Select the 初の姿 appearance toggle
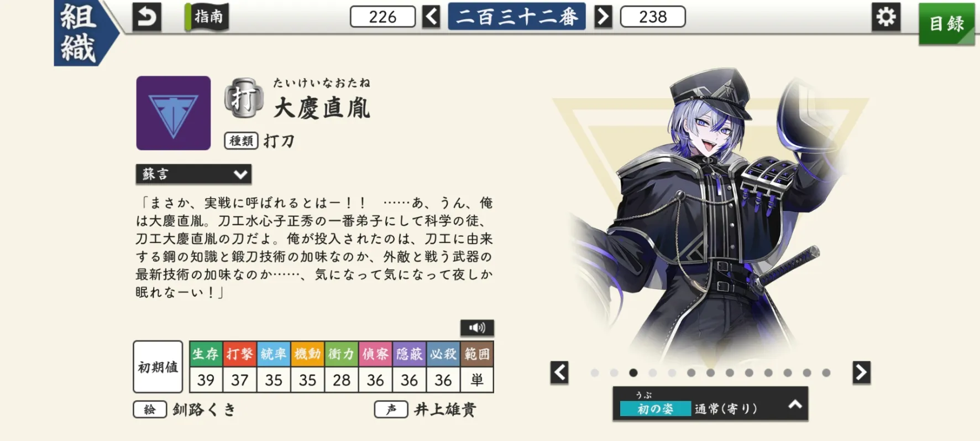The width and height of the screenshot is (980, 441). (x=656, y=408)
